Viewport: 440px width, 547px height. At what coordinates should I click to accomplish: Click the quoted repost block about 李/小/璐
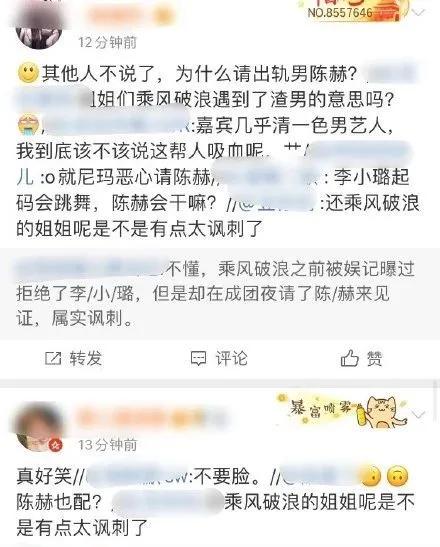click(x=220, y=294)
